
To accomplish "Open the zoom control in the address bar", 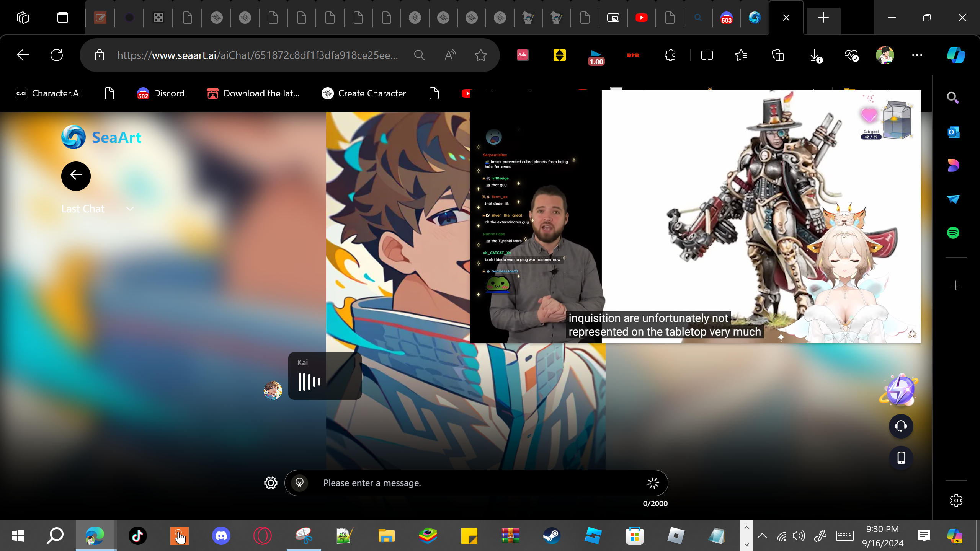I will point(420,55).
